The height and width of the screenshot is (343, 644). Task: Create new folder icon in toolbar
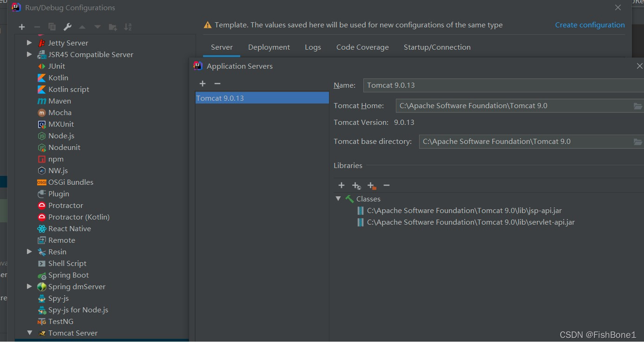click(112, 27)
